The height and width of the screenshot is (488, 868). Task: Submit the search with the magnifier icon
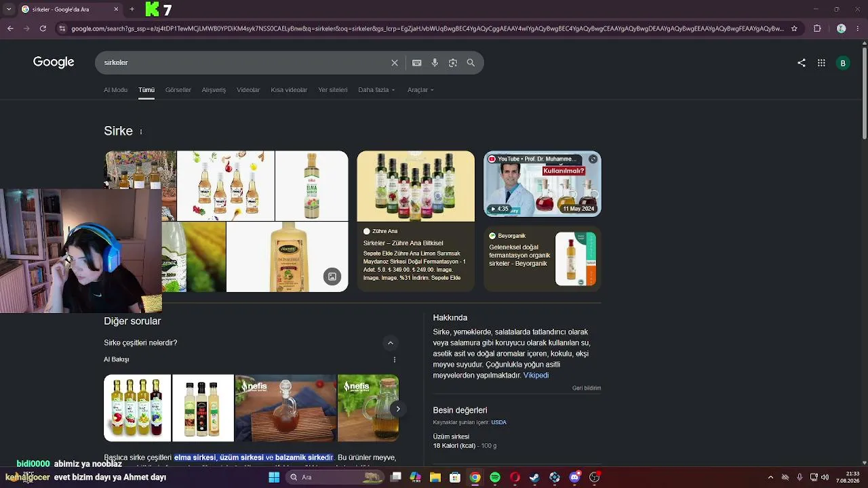point(471,63)
